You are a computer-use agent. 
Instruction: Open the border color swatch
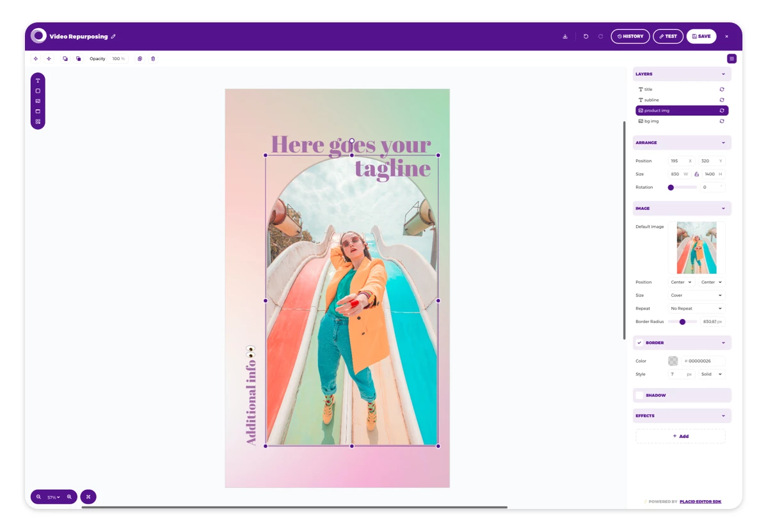pyautogui.click(x=673, y=361)
